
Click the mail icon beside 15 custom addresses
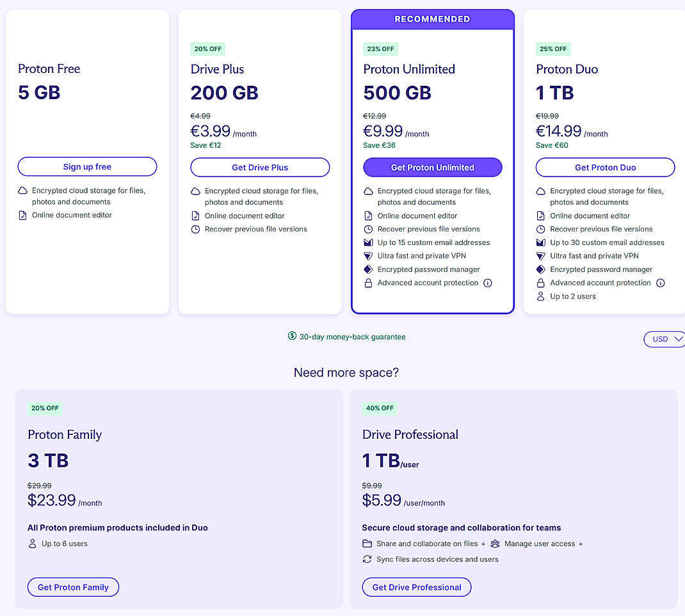(368, 242)
